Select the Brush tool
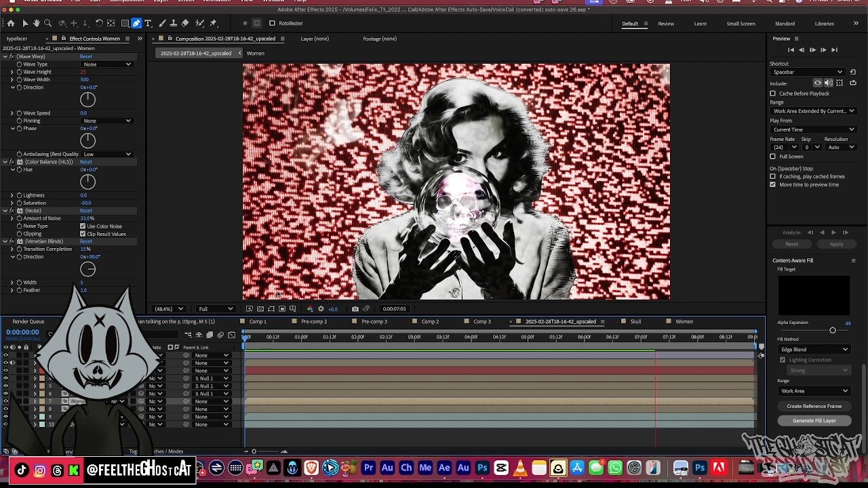The height and width of the screenshot is (488, 868). pos(162,23)
